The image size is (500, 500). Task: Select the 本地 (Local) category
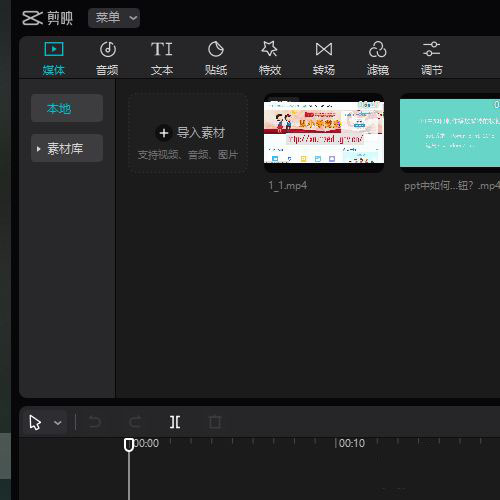coord(67,108)
